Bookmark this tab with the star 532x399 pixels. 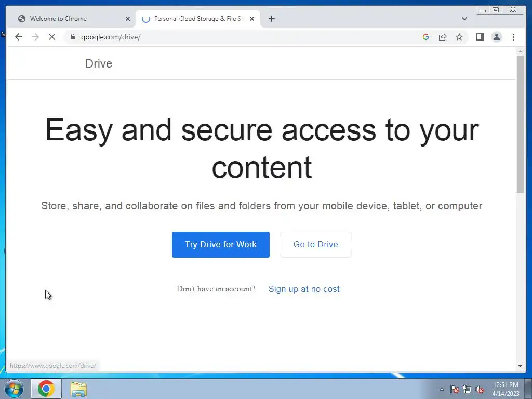tap(459, 37)
